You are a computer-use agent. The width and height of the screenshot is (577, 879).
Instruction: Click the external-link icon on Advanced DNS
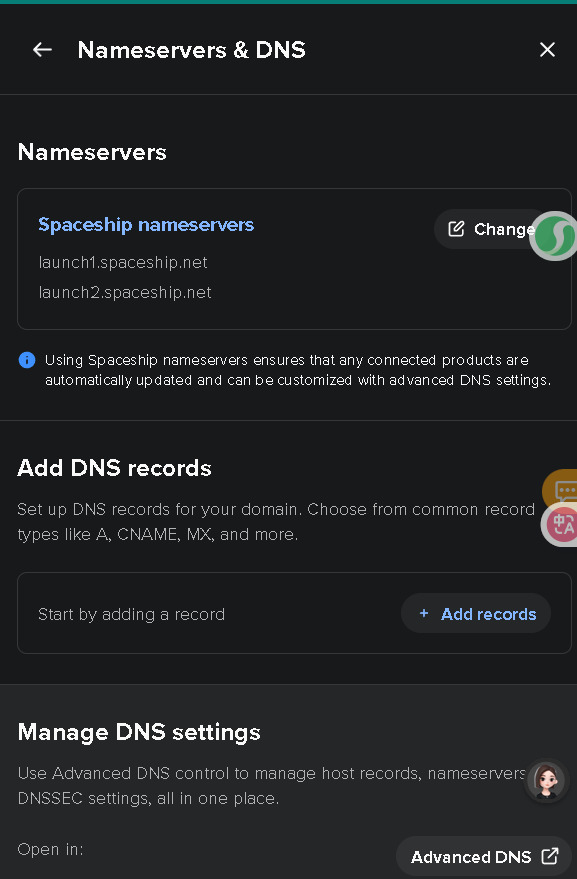[550, 856]
